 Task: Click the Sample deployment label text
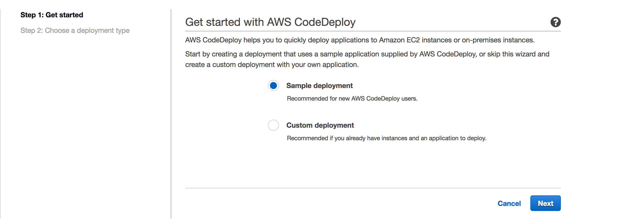coord(319,86)
